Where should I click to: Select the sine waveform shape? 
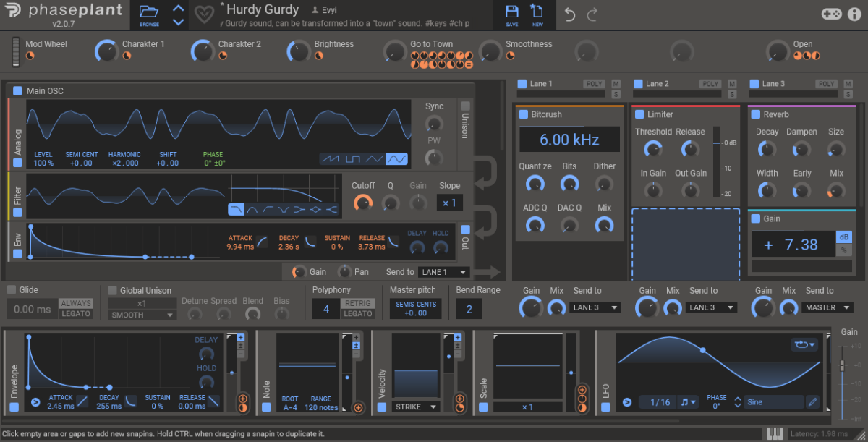click(x=396, y=158)
